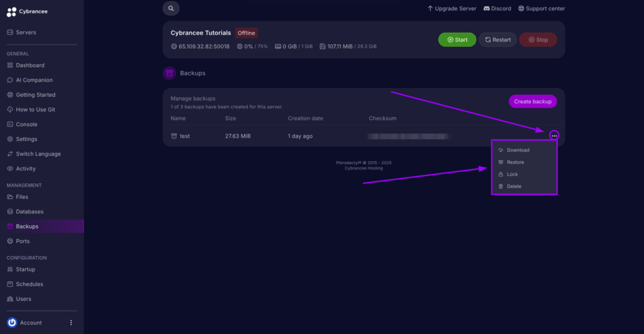Open the Files manager
644x334 pixels.
pos(18,198)
